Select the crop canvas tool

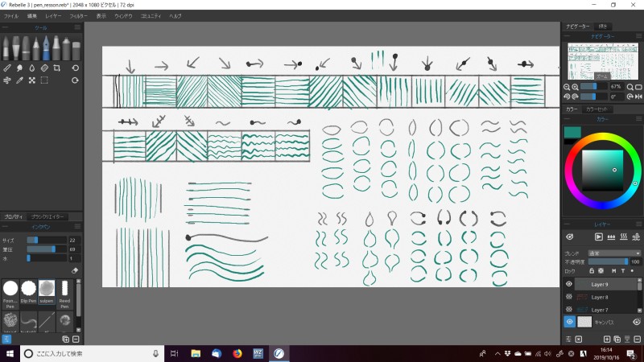click(56, 68)
